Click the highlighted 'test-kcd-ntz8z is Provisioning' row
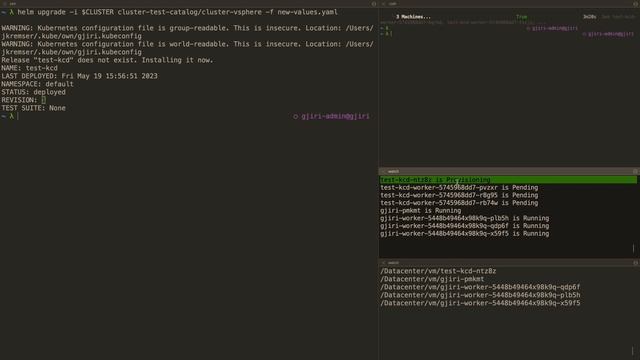Viewport: 640px width, 360px height. click(x=508, y=180)
